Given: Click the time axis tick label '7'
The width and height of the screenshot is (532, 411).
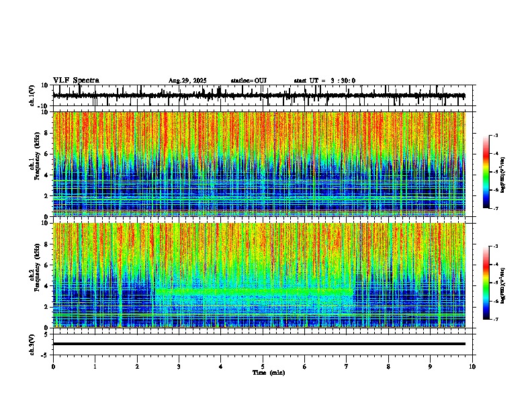Looking at the screenshot, I should pyautogui.click(x=347, y=367).
